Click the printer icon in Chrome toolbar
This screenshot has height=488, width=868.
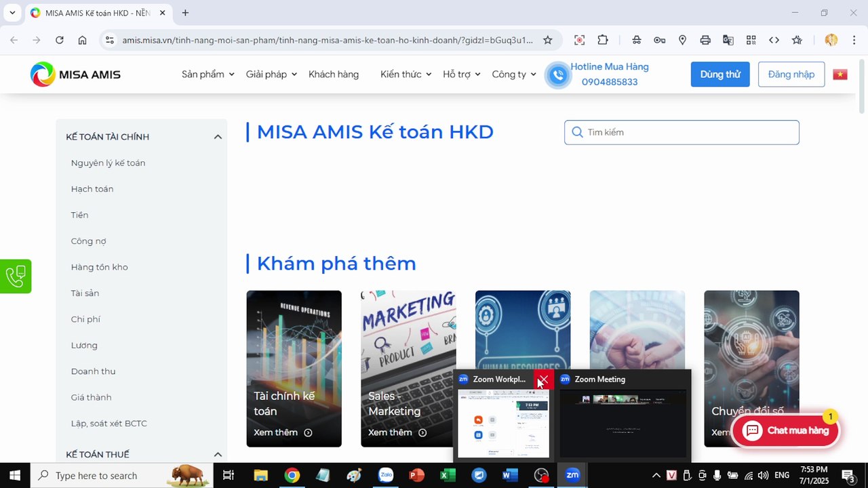click(705, 40)
